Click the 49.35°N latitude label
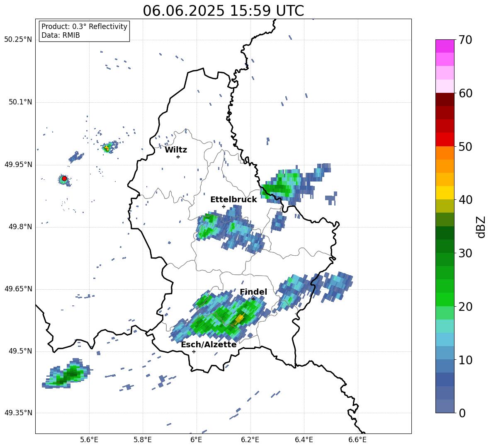This screenshot has height=448, width=491. [18, 413]
